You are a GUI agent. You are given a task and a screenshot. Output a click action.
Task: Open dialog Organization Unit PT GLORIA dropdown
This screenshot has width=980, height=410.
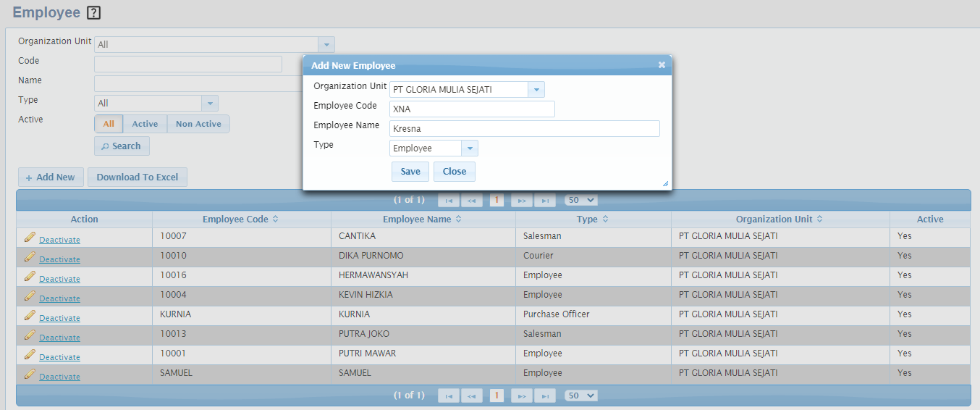pyautogui.click(x=536, y=90)
